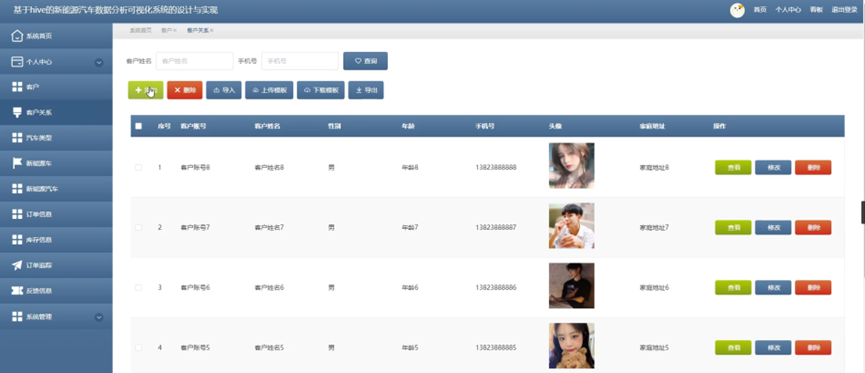Open 库存信息 via its grid icon
The height and width of the screenshot is (373, 865).
click(17, 239)
